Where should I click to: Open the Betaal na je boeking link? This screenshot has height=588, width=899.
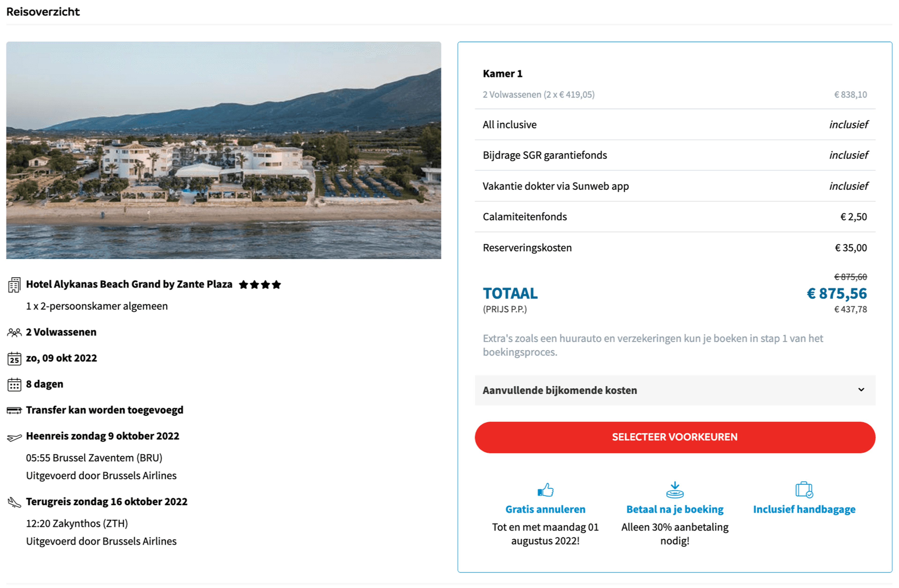click(675, 509)
